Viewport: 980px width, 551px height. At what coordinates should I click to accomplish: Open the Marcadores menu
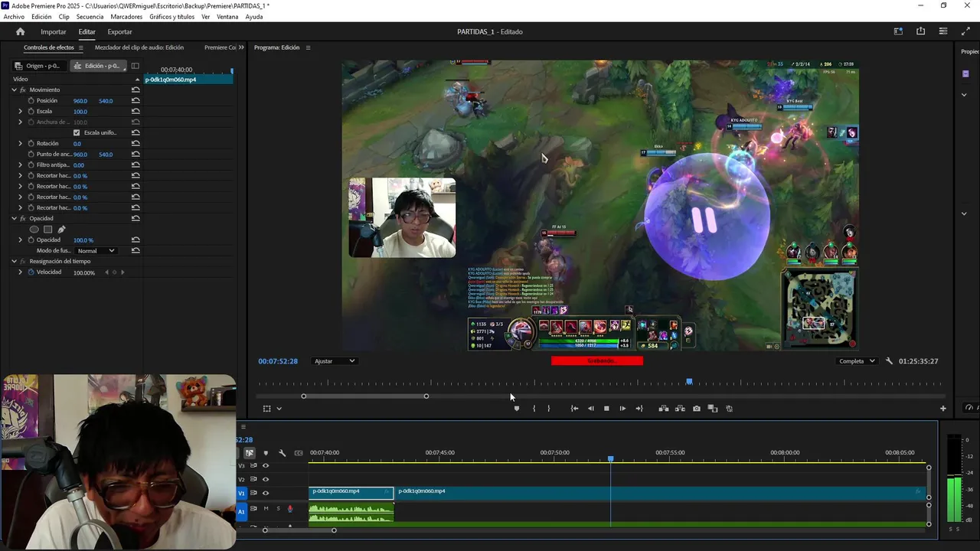(126, 16)
